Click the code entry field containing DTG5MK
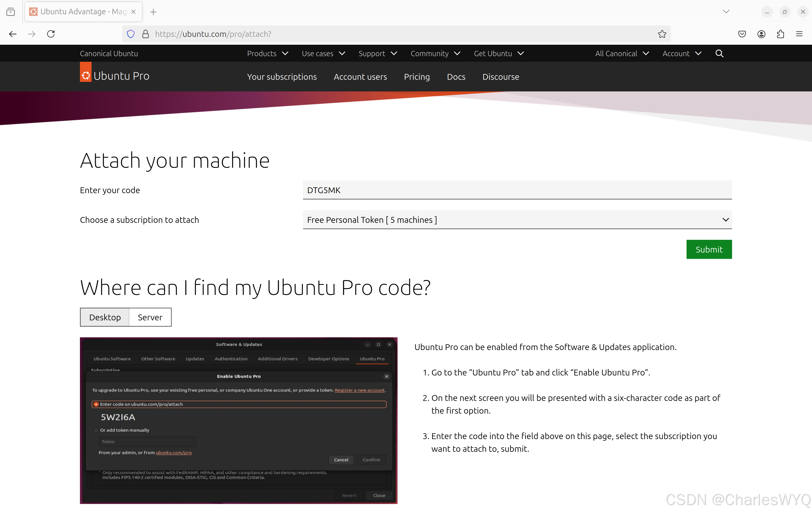Screen dimensions: 812x513 pos(517,190)
